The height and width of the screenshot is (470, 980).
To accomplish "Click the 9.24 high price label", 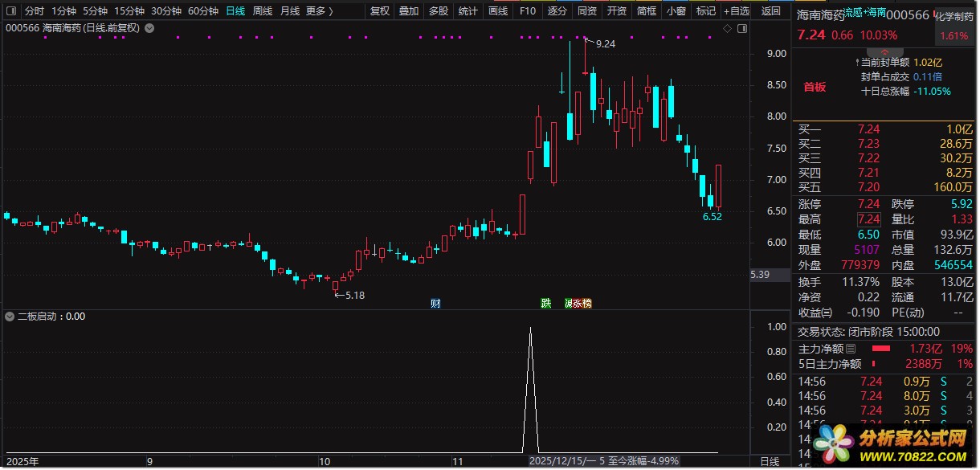I will (605, 44).
